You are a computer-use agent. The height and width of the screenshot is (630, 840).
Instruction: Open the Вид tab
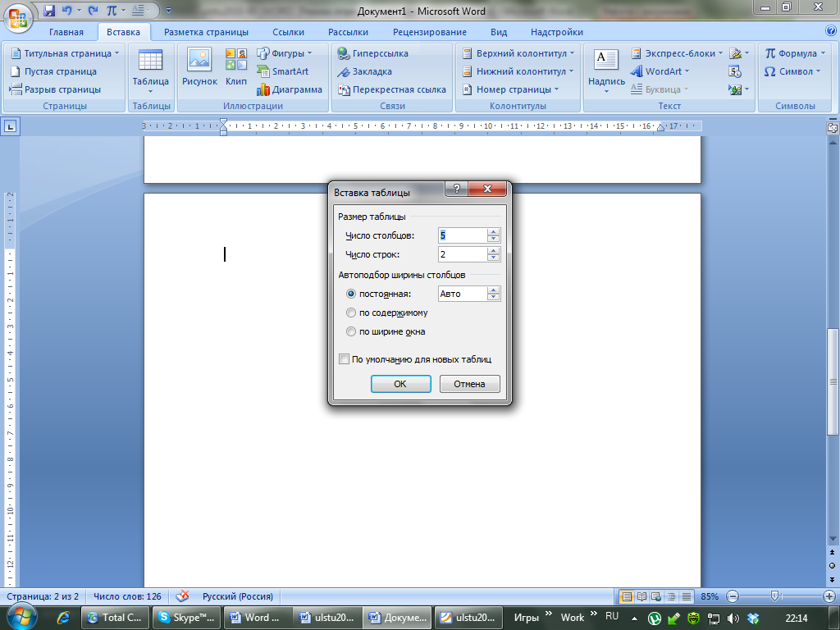(x=498, y=32)
